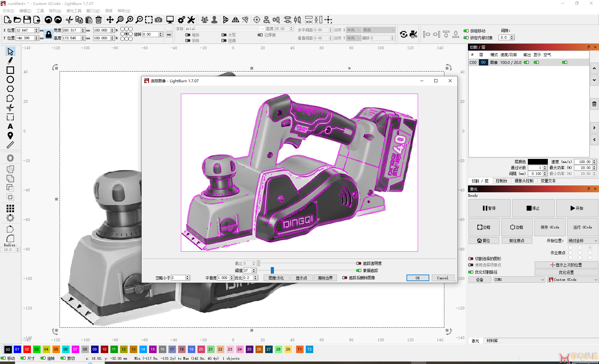The width and height of the screenshot is (599, 364).
Task: Open the 编辑(E) menu
Action: (25, 11)
